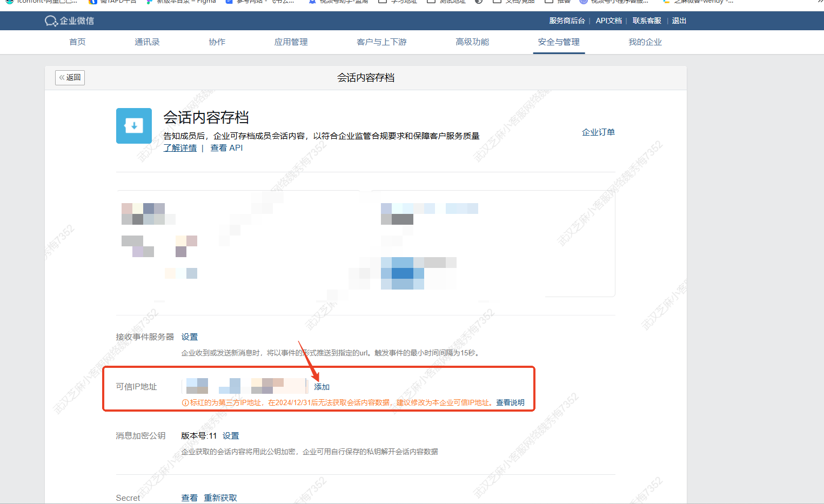Go to the 首页 tab
The image size is (824, 504).
[77, 42]
